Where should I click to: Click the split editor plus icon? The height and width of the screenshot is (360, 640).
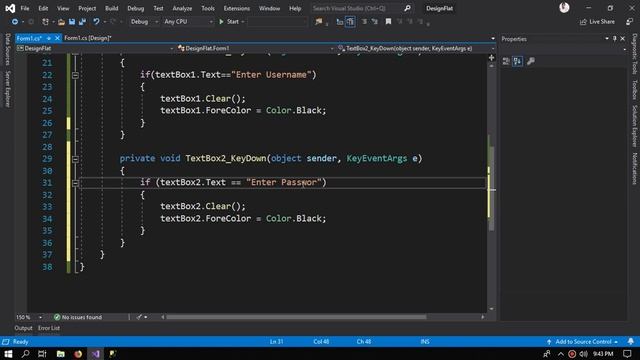(491, 58)
